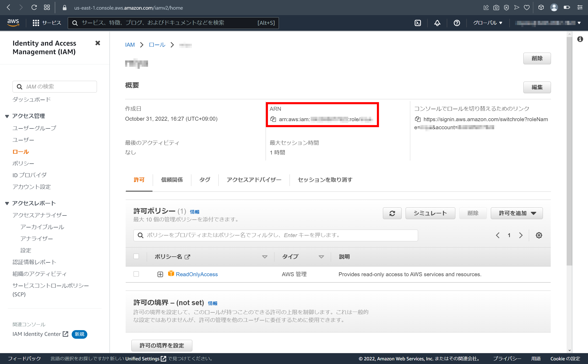588x364 pixels.
Task: Click フィードバック in the footer
Action: pyautogui.click(x=24, y=359)
